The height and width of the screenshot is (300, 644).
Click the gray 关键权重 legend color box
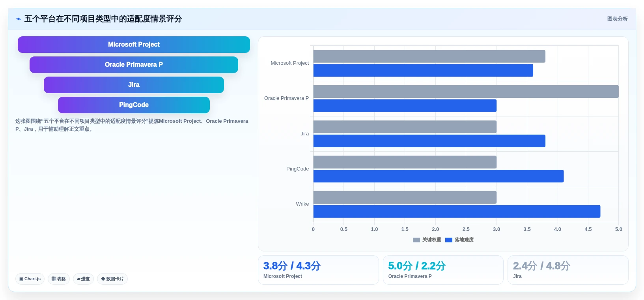416,240
